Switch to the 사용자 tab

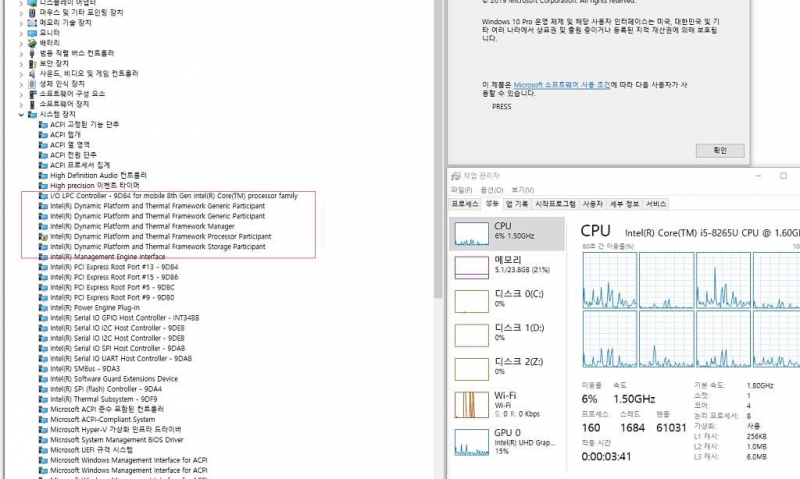[x=592, y=204]
